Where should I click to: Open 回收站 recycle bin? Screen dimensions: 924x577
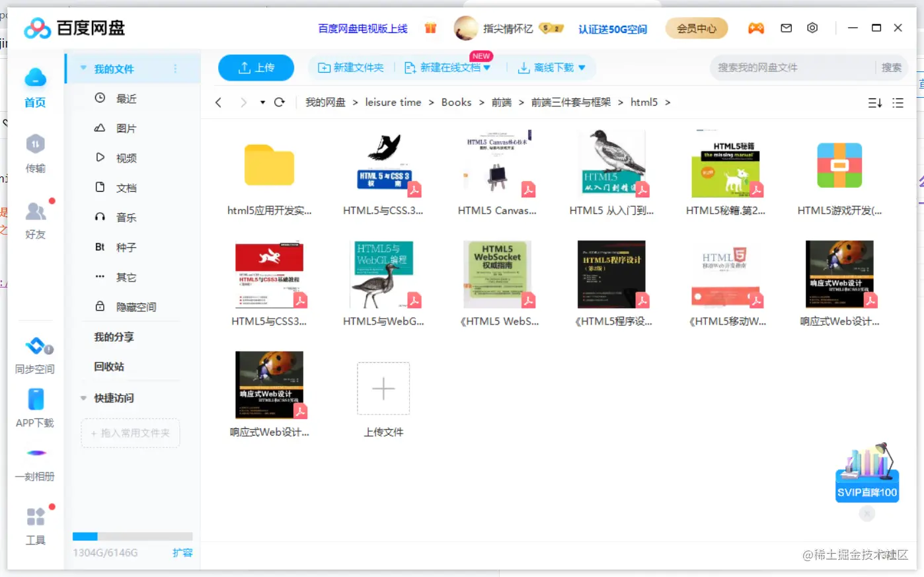pos(109,367)
